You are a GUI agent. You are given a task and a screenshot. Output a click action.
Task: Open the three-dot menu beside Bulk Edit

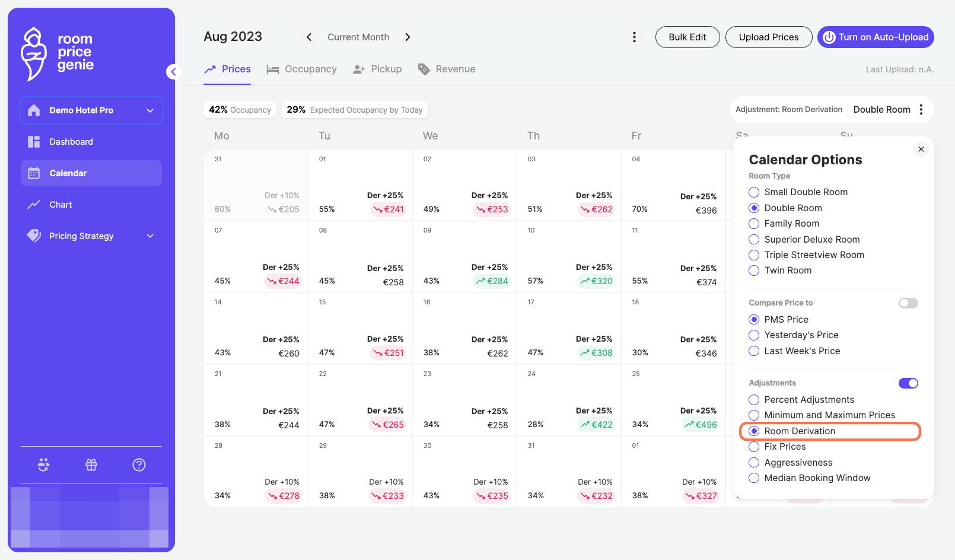[x=634, y=37]
